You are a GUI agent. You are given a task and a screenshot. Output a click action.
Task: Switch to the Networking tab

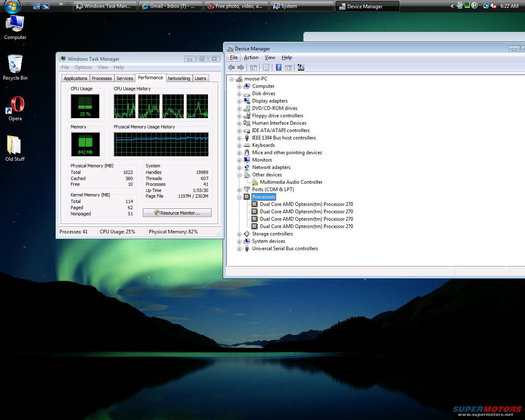tap(179, 78)
